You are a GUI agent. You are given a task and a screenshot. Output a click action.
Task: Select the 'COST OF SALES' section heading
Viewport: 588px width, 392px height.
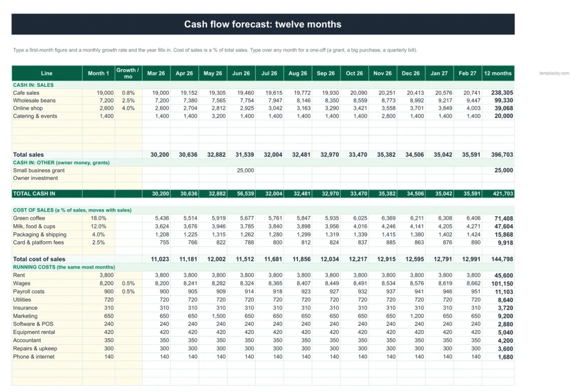tap(72, 210)
